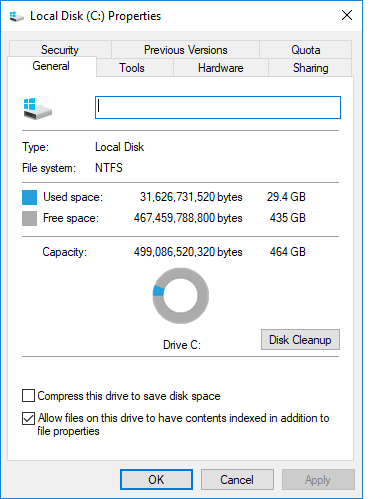The height and width of the screenshot is (499, 392).
Task: Uncheck the allow files indexed checkbox
Action: [x=28, y=418]
